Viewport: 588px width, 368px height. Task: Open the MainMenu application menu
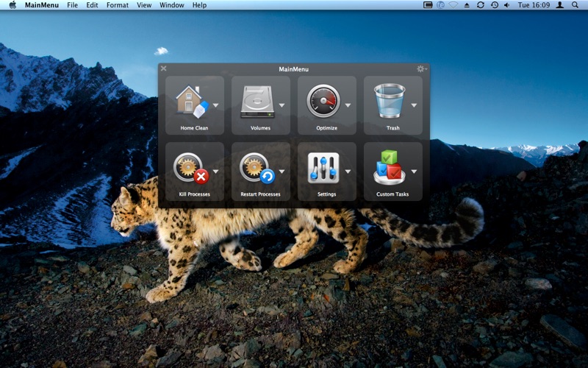click(x=42, y=5)
